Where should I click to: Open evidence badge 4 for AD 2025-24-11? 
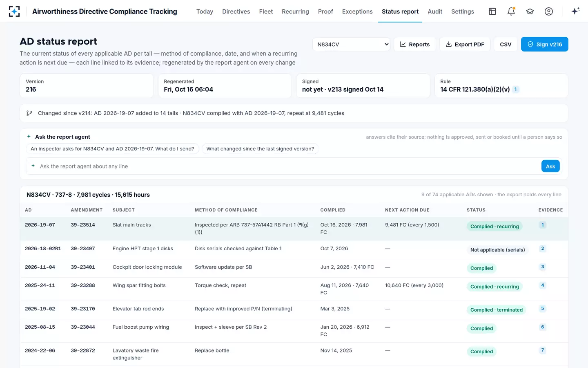543,285
